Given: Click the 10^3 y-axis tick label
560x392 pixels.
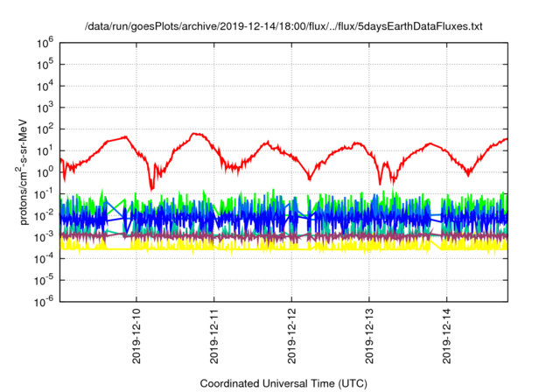Looking at the screenshot, I should [45, 108].
